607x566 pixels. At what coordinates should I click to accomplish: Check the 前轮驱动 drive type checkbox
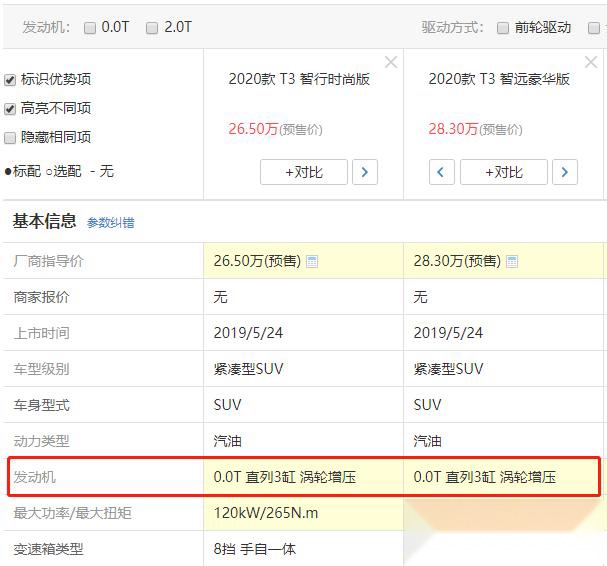point(502,28)
